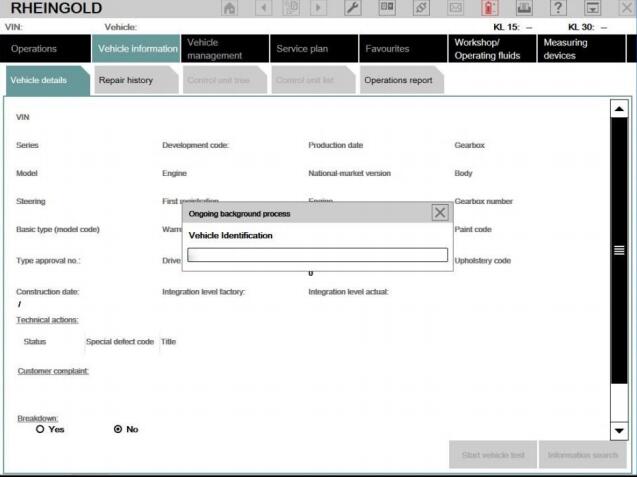Click the Integration level factory label
The width and height of the screenshot is (637, 477).
point(204,292)
